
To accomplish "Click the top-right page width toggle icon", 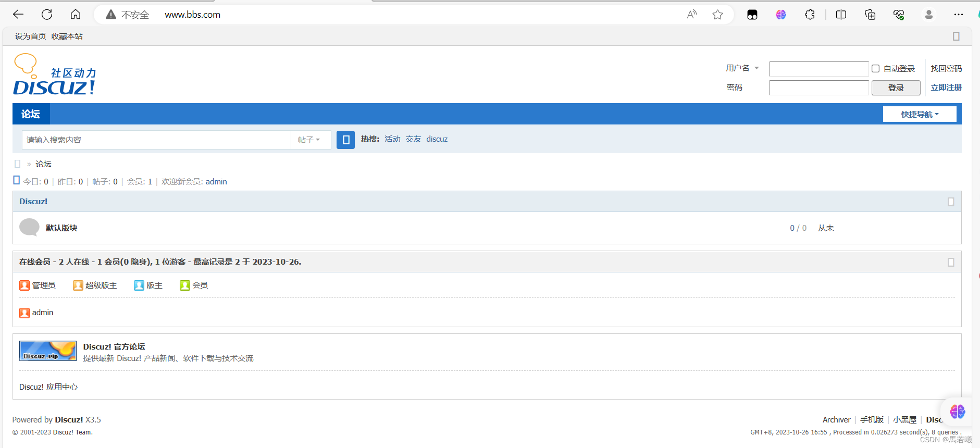I will 956,36.
